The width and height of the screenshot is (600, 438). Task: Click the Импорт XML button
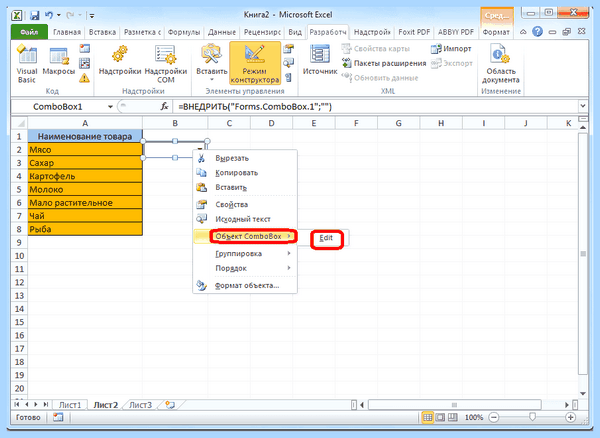click(x=451, y=49)
